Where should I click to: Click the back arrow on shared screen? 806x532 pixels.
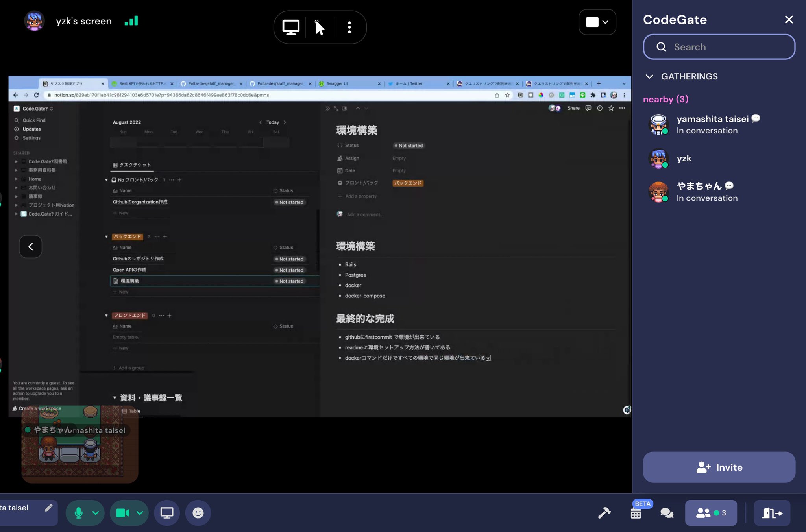click(x=30, y=246)
